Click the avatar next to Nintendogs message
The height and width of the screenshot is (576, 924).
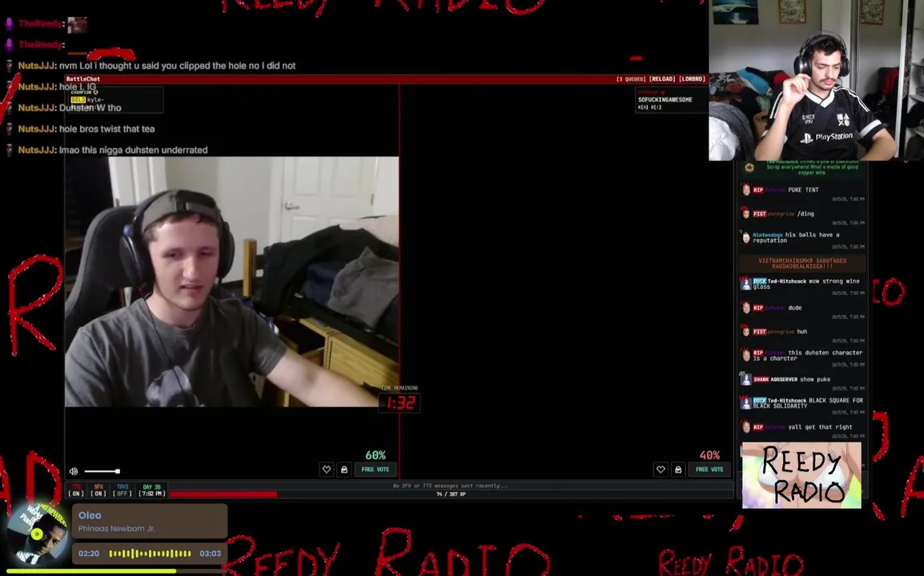pyautogui.click(x=746, y=238)
